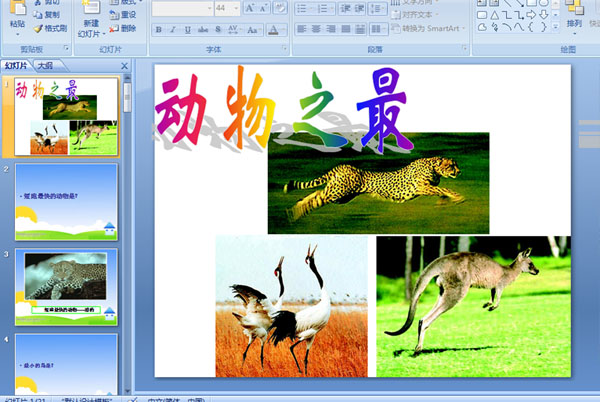Screen dimensions: 600x402
Task: Open Convert to SmartArt (转换为 SmartArt) menu
Action: click(x=429, y=28)
